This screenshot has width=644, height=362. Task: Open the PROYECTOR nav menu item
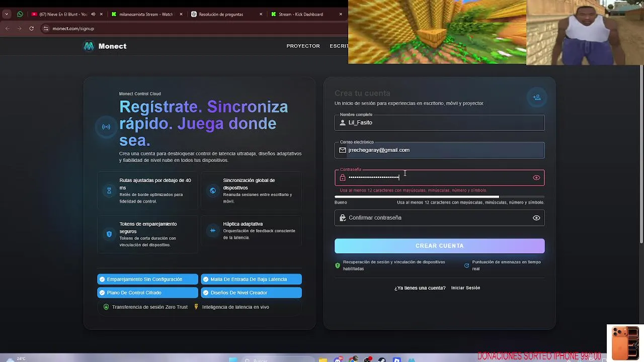[x=303, y=46]
